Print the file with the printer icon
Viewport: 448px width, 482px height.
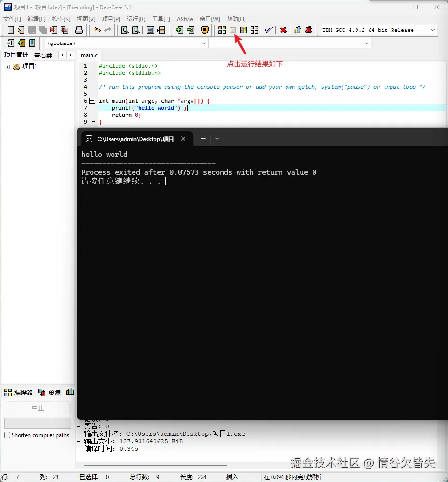[79, 30]
